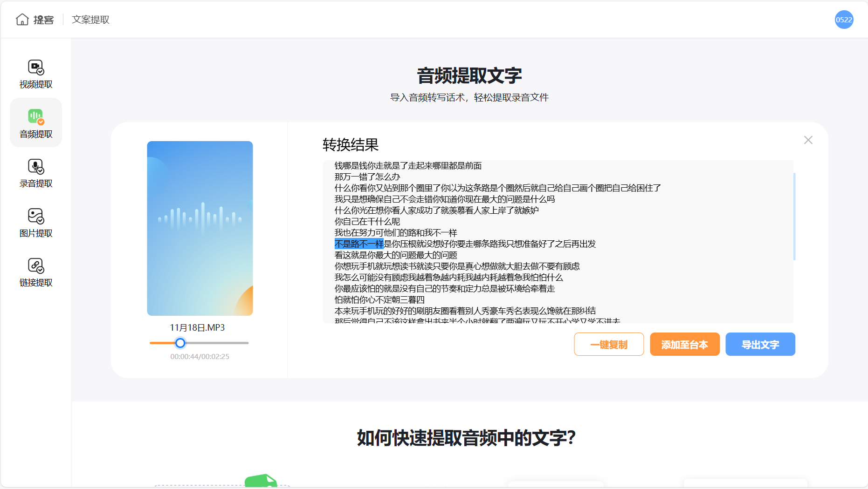Click the blue audio waveform thumbnail
Viewport: 868px width, 489px height.
(200, 228)
